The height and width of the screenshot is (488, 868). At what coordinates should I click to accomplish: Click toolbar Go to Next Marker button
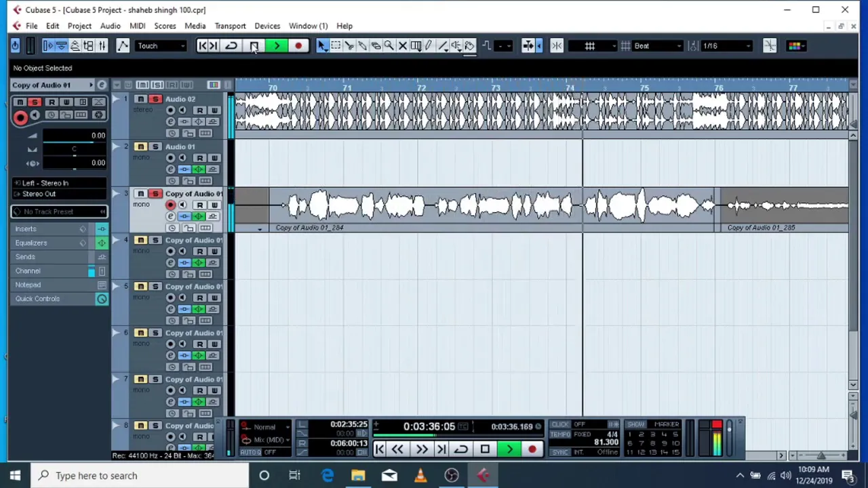[213, 45]
